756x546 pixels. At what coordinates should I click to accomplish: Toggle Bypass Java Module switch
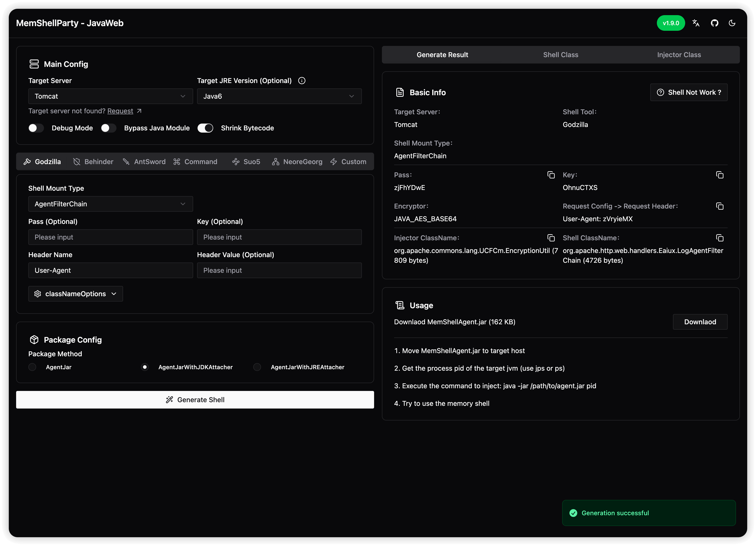(x=108, y=128)
